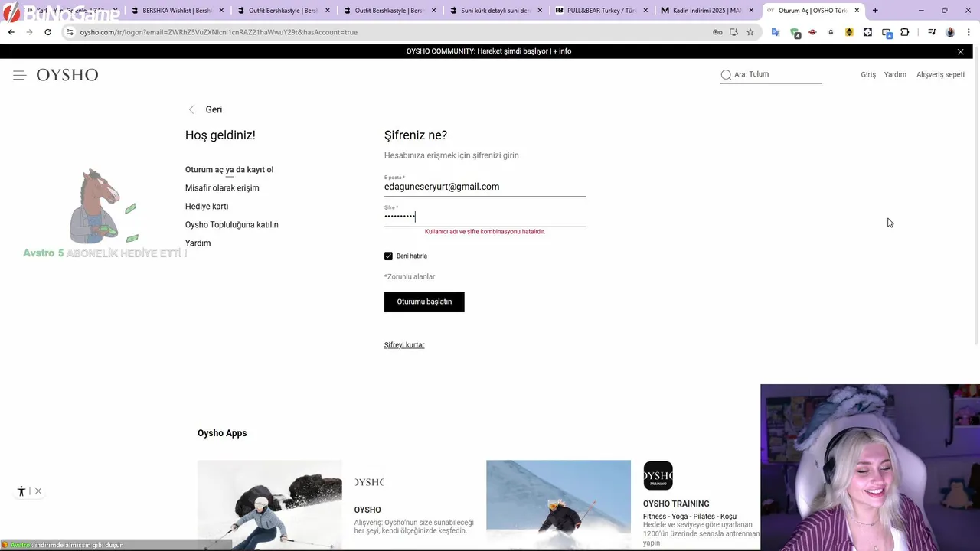Open the media controls icon
This screenshot has width=980, height=551.
(932, 32)
